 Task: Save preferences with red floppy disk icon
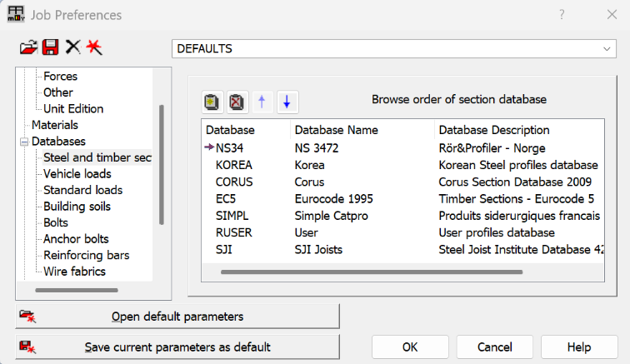[x=50, y=47]
